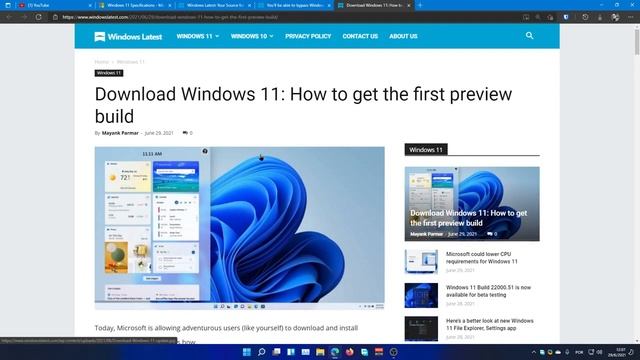The width and height of the screenshot is (640, 360).
Task: Open the new tab plus button
Action: [x=420, y=5]
